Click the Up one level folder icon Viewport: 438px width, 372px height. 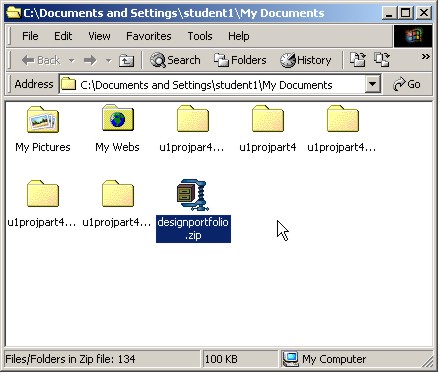click(126, 60)
